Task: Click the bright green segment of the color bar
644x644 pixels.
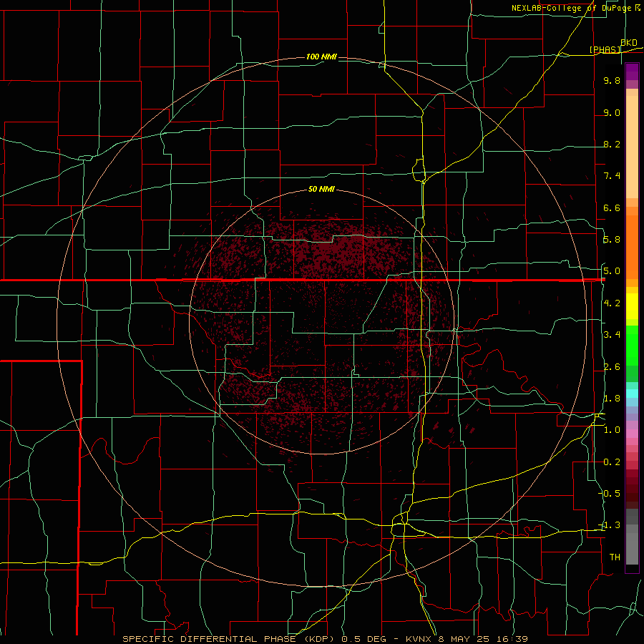Action: pos(632,346)
